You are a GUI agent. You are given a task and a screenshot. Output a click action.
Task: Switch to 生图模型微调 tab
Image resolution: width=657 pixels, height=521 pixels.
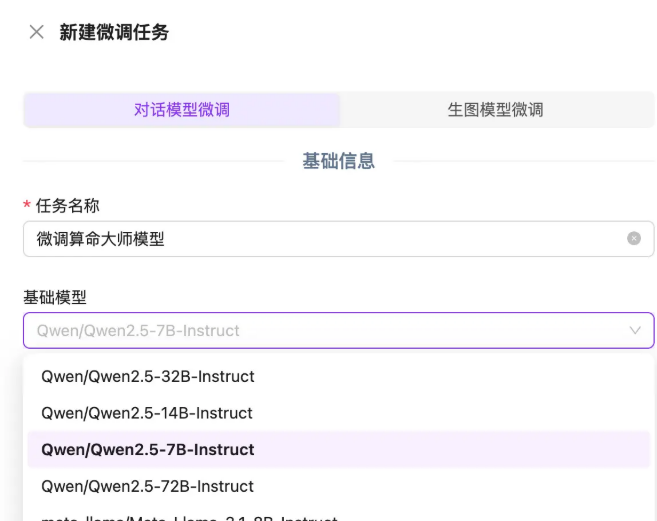coord(496,110)
